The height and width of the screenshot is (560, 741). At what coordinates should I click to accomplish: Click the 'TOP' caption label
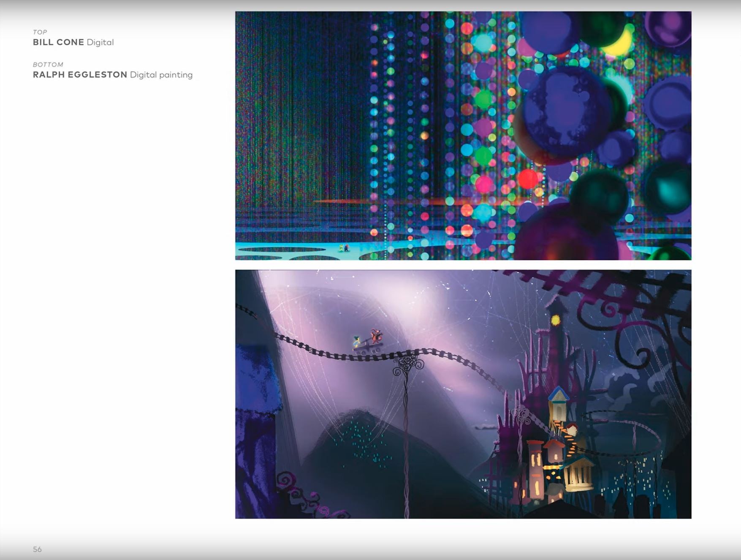pyautogui.click(x=40, y=32)
